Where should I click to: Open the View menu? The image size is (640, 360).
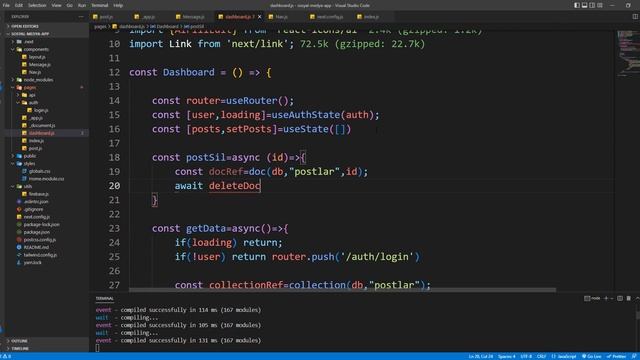56,5
